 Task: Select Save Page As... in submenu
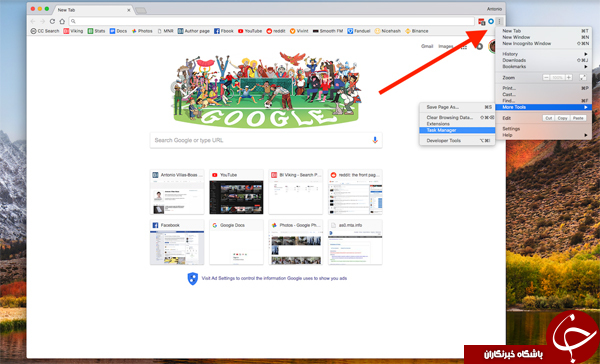click(457, 107)
